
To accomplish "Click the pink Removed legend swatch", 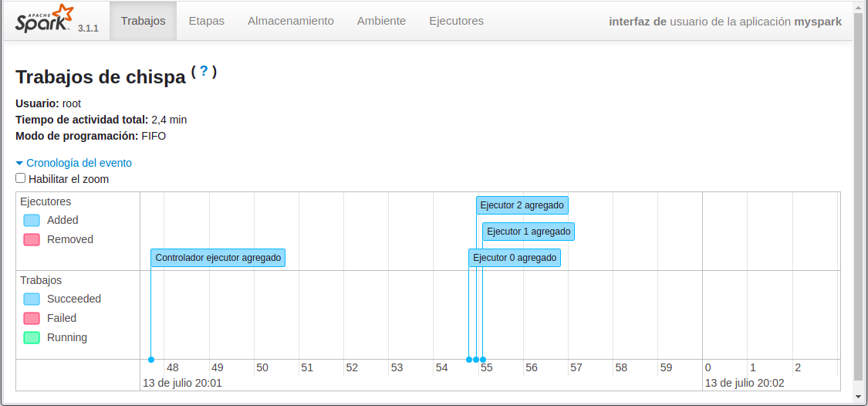I will (x=32, y=239).
